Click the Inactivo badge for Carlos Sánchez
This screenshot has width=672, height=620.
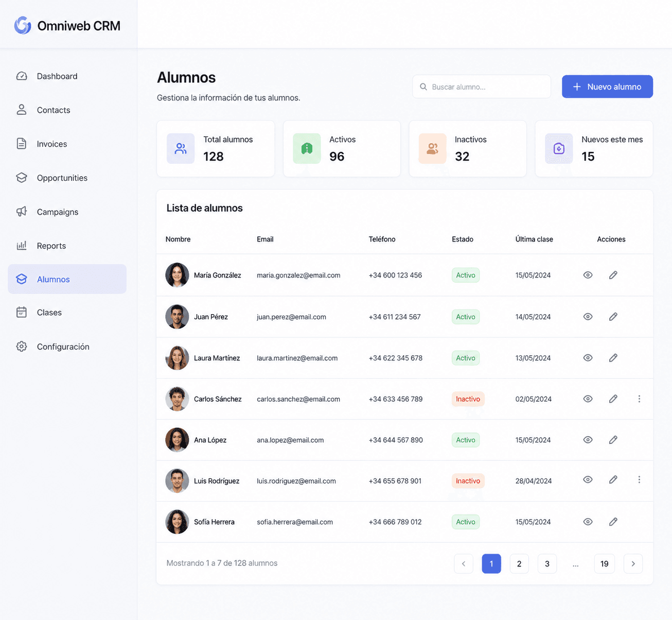(x=468, y=399)
